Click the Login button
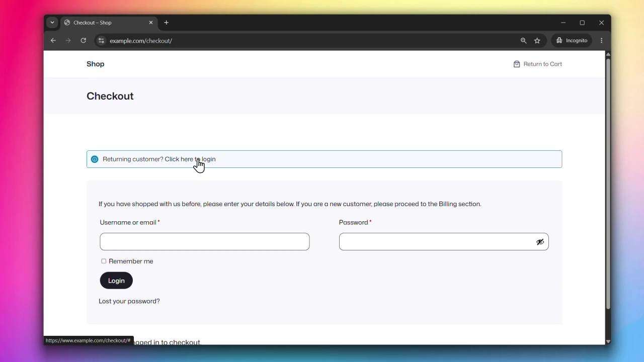This screenshot has width=644, height=362. click(x=116, y=281)
